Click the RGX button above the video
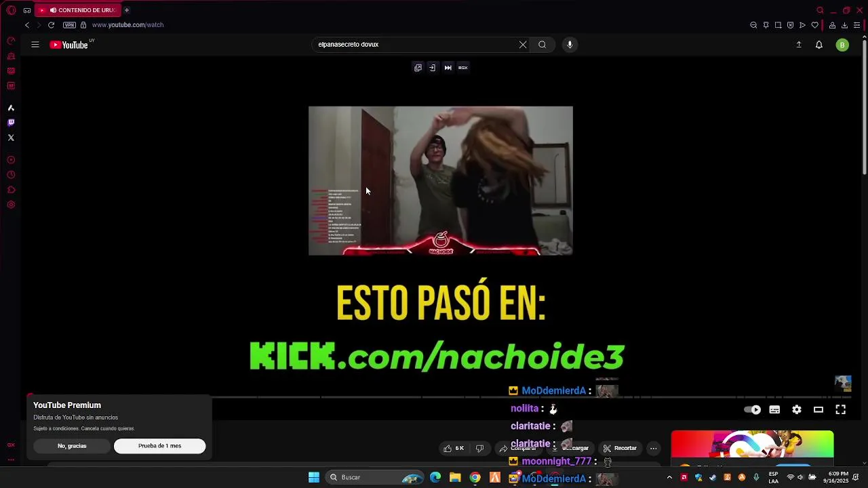The height and width of the screenshot is (488, 868). (463, 68)
